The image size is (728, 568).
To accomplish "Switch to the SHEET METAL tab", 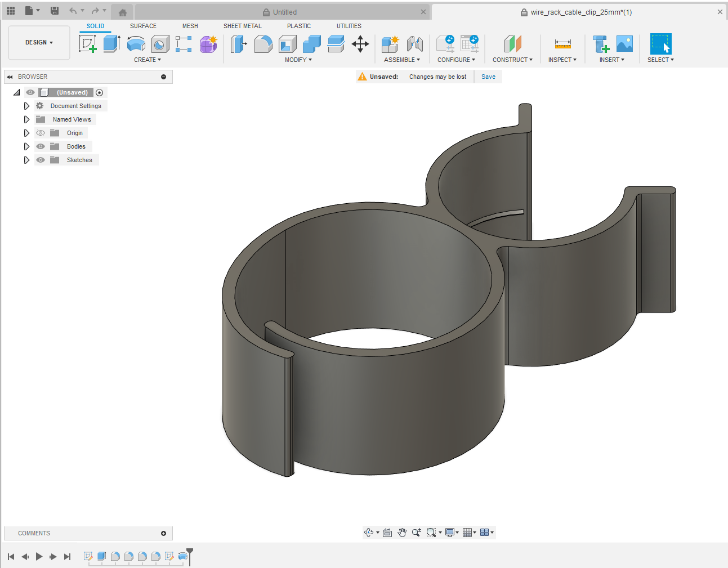I will (x=243, y=26).
